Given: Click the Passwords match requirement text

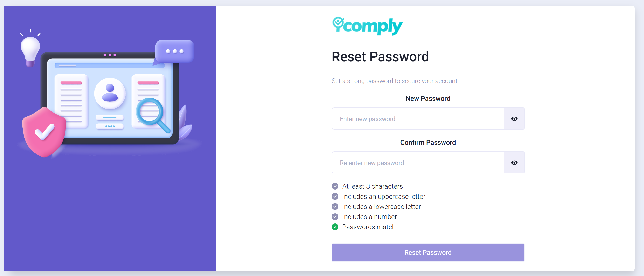Looking at the screenshot, I should [x=369, y=227].
